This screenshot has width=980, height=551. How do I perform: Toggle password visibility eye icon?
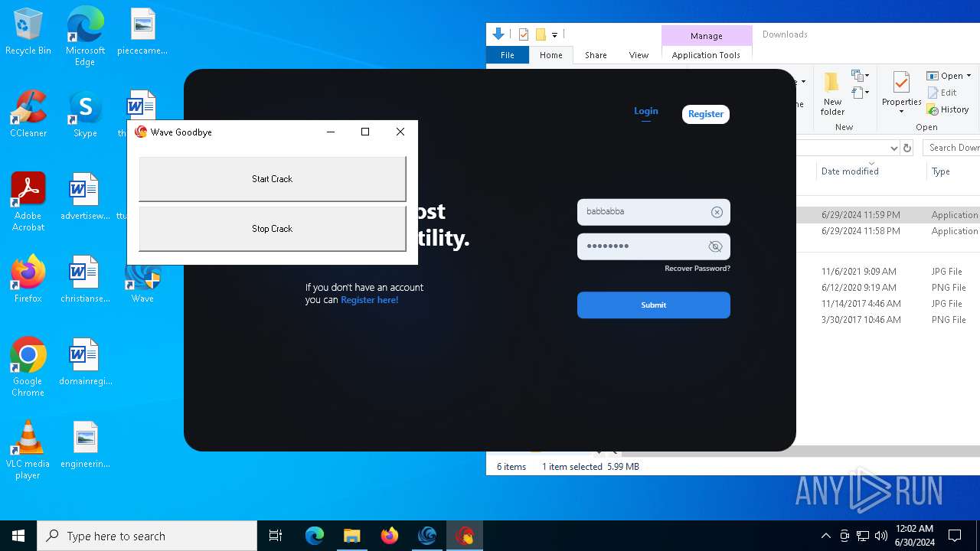715,246
